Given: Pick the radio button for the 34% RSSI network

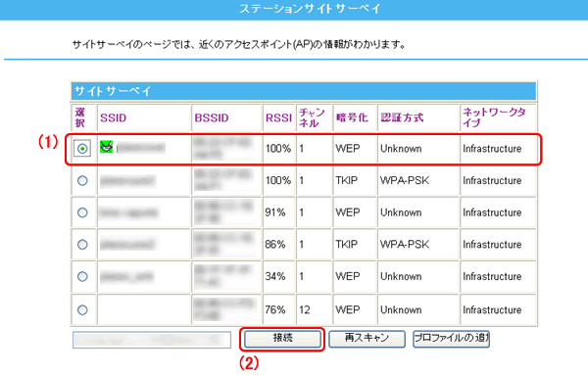Looking at the screenshot, I should point(82,276).
